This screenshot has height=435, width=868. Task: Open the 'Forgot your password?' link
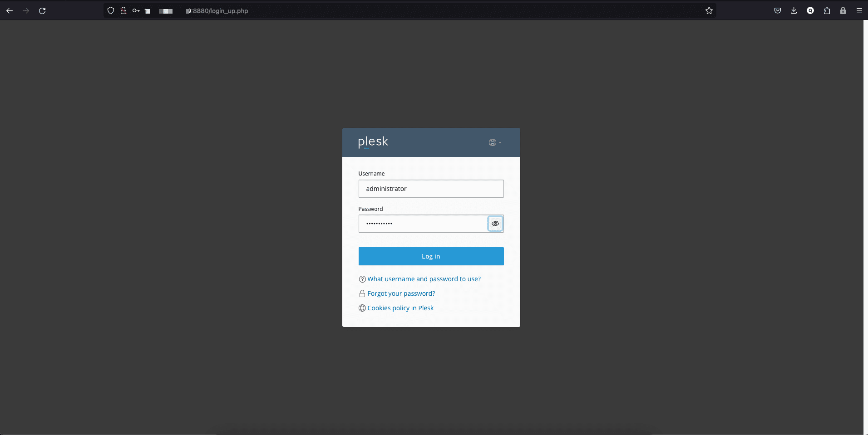coord(401,293)
